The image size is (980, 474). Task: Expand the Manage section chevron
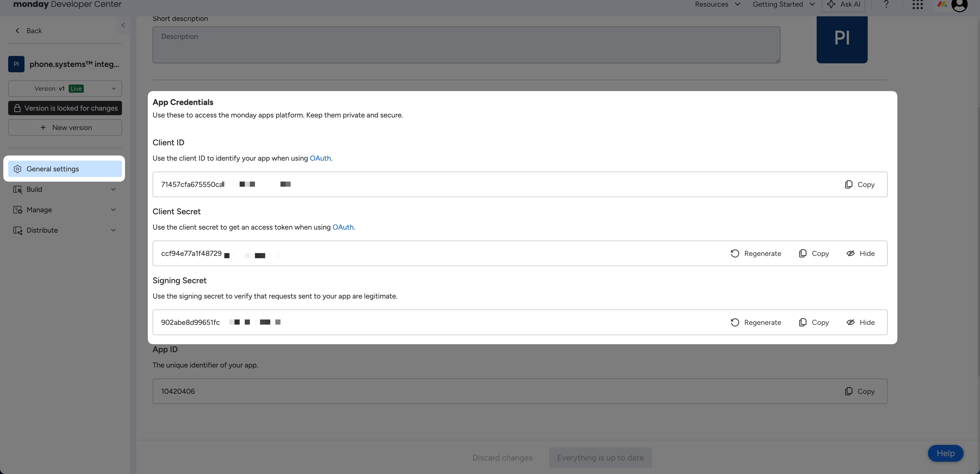pyautogui.click(x=113, y=210)
